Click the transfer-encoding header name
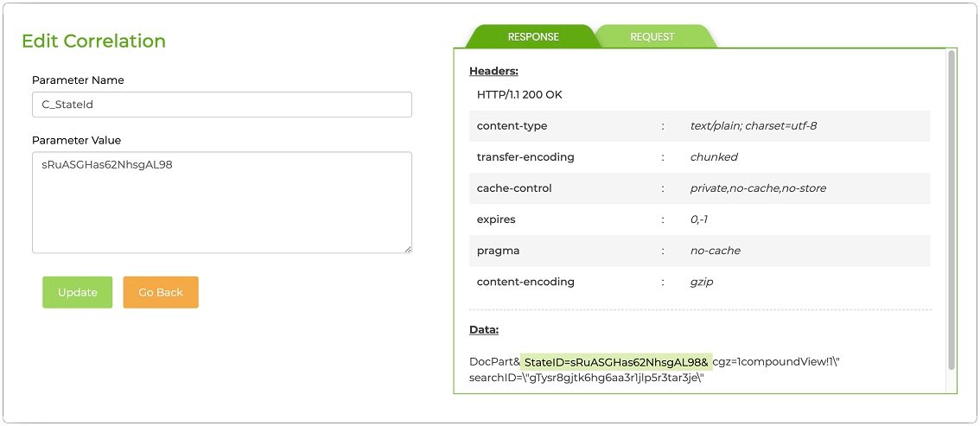 pyautogui.click(x=525, y=157)
